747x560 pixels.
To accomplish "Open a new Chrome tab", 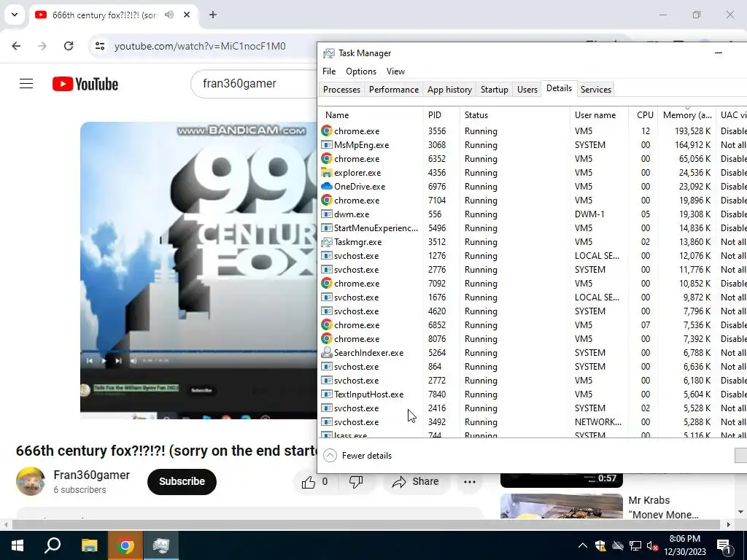I will pos(213,15).
